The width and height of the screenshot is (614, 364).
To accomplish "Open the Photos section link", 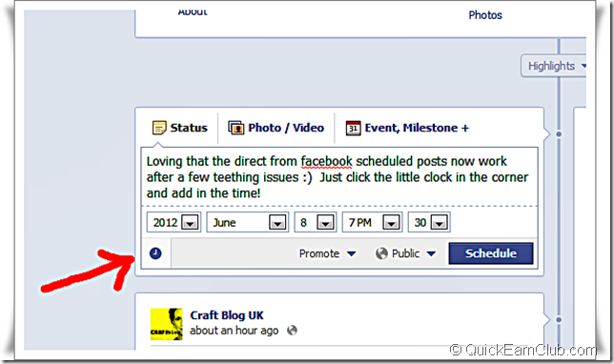I will click(x=485, y=15).
